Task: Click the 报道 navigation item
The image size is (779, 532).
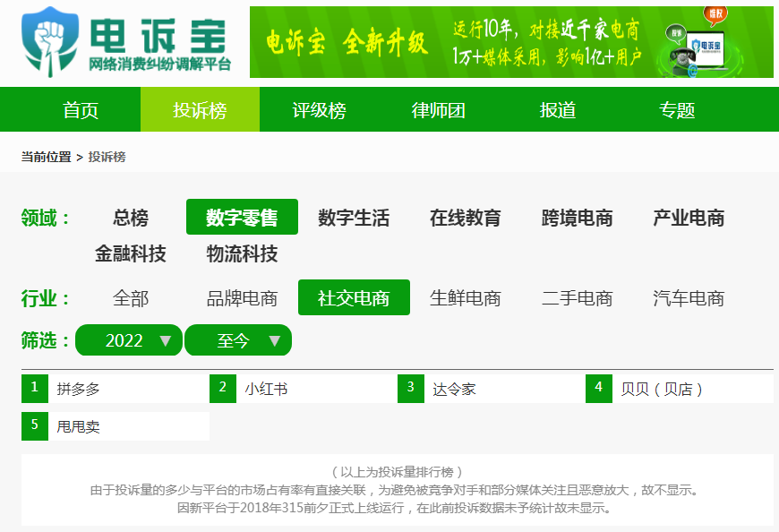Action: coord(558,110)
